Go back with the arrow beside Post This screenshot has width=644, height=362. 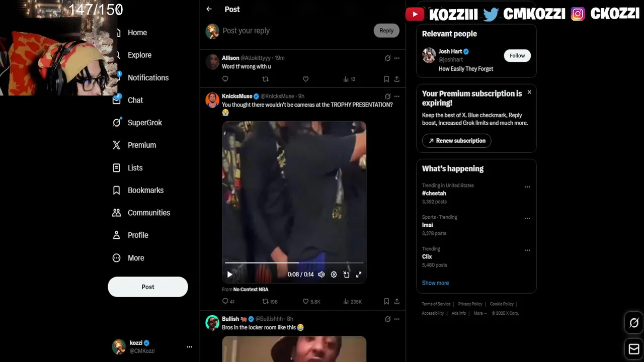pos(209,9)
